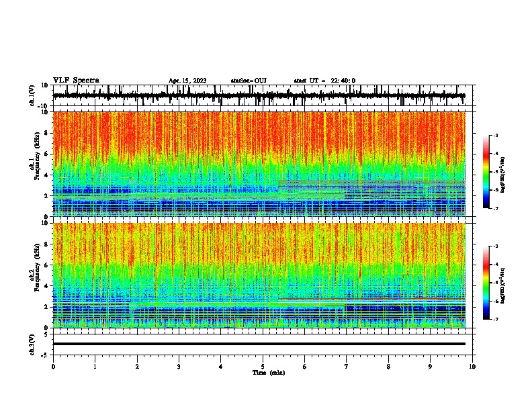Click the "-7" tick on upper colorbar
This screenshot has height=411, width=532.
click(x=495, y=208)
